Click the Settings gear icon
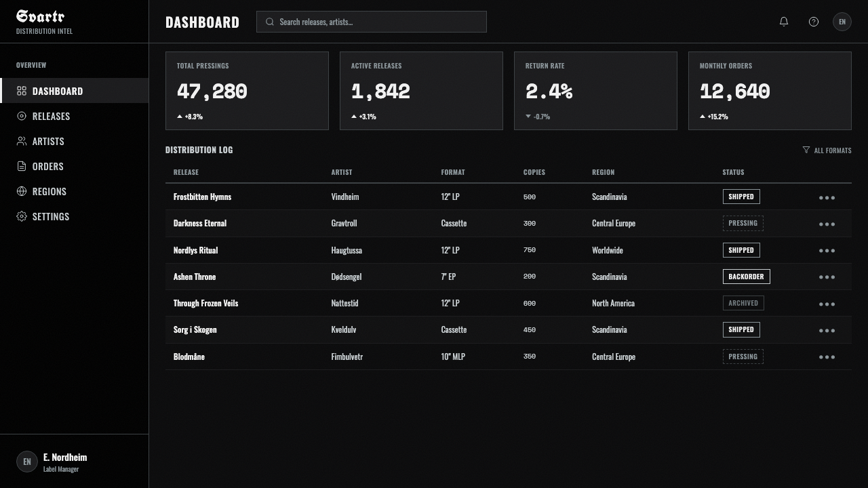This screenshot has height=488, width=868. pyautogui.click(x=22, y=216)
